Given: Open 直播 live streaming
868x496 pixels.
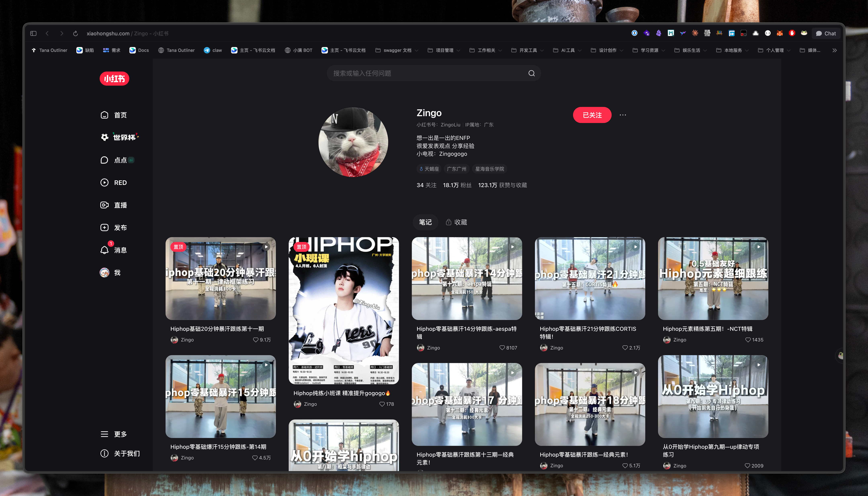Looking at the screenshot, I should (x=114, y=205).
